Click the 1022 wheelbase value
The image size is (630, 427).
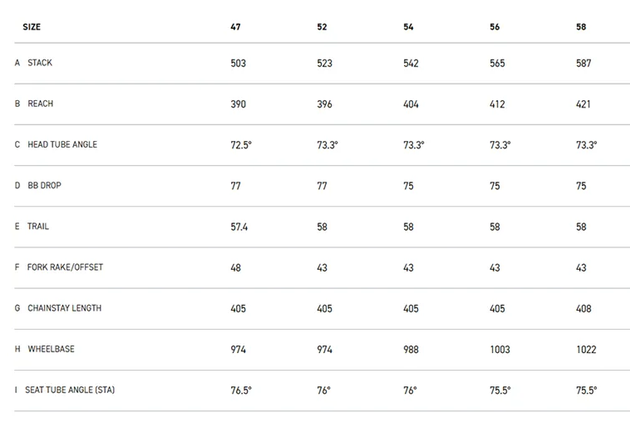(586, 349)
